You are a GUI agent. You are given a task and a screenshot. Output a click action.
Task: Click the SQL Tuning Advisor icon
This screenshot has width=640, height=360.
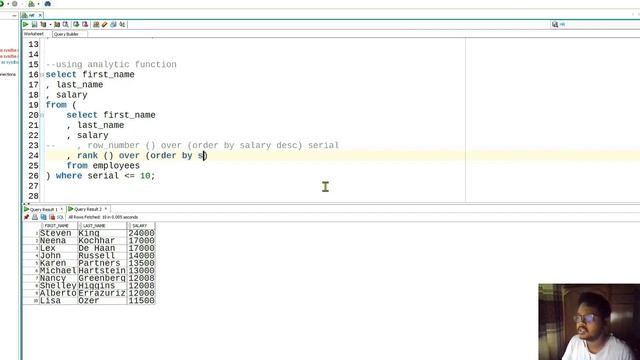(66, 24)
